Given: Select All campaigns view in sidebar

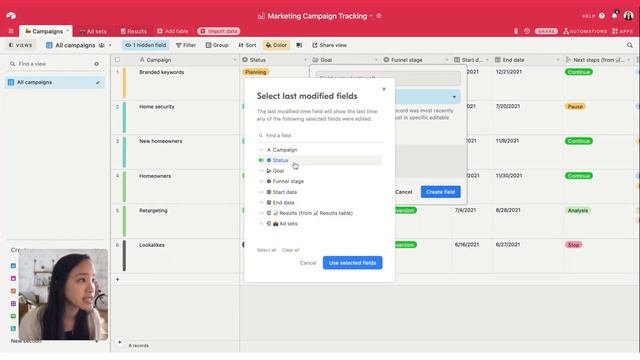Looking at the screenshot, I should (55, 82).
